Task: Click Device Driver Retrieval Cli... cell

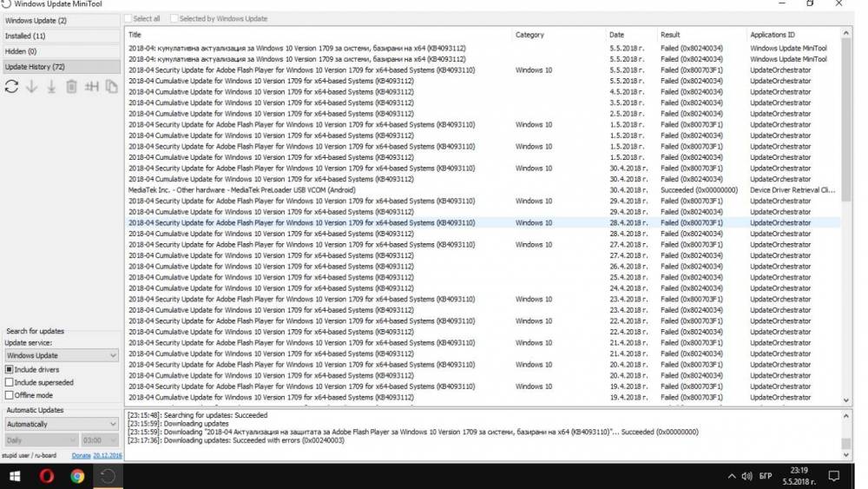Action: click(x=792, y=190)
